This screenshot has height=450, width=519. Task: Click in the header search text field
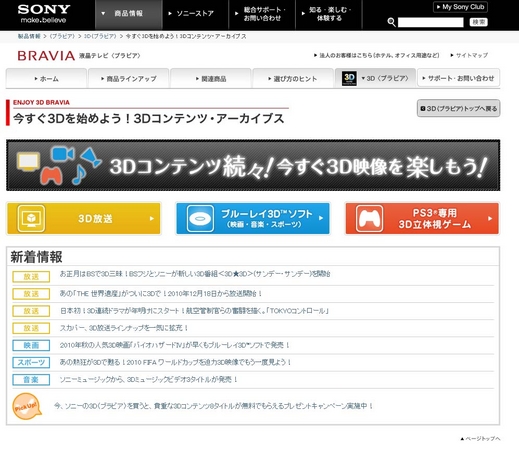click(430, 22)
